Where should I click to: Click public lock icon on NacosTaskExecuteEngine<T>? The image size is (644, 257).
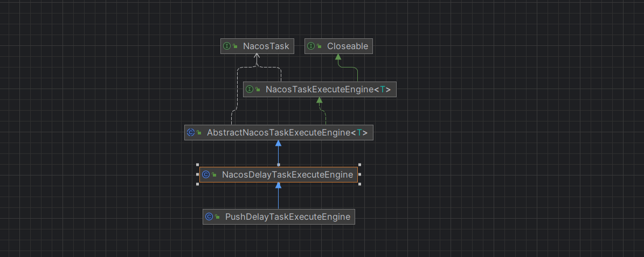258,90
